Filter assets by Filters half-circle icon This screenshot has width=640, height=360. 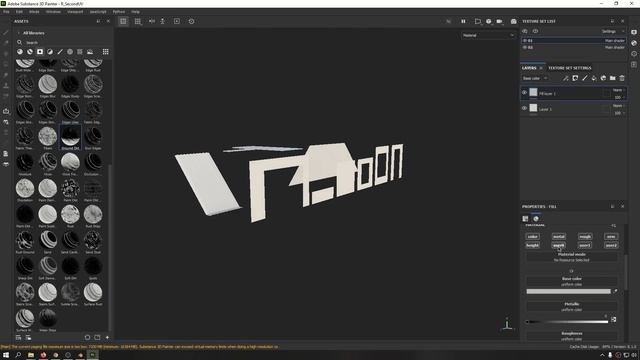click(50, 52)
